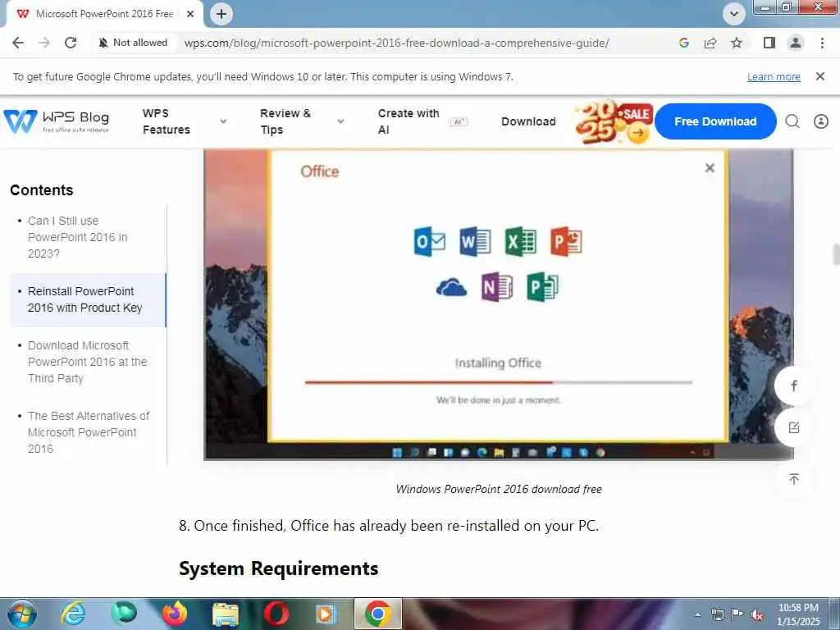
Task: Go back to the previous page
Action: point(18,43)
